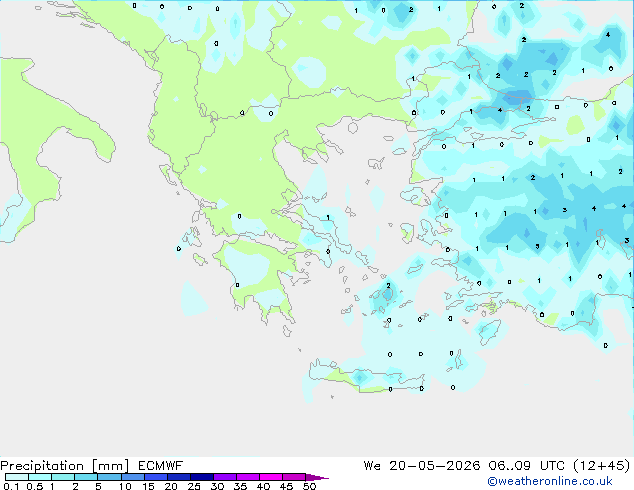Viewport: 634px width, 490px height.
Task: Pick the purple legend swatch between 30 and 35
Action: click(225, 477)
